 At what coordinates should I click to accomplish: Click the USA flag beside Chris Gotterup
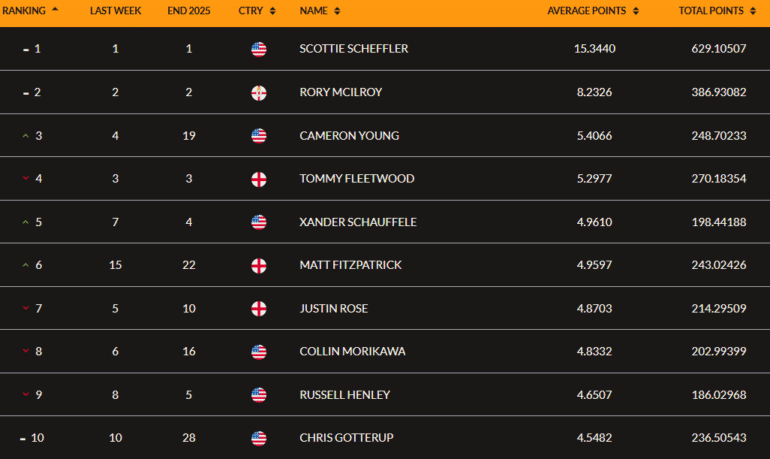pyautogui.click(x=259, y=438)
